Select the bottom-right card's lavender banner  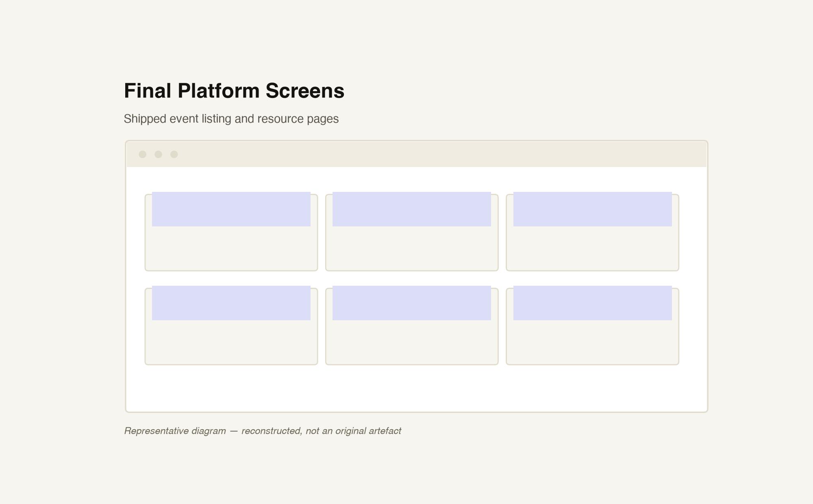pyautogui.click(x=593, y=303)
